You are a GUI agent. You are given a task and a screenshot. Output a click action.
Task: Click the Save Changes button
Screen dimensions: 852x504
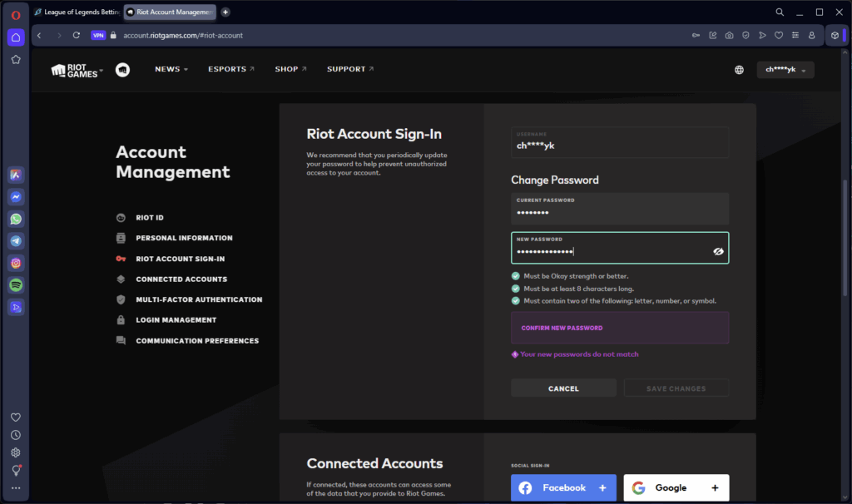(x=676, y=388)
